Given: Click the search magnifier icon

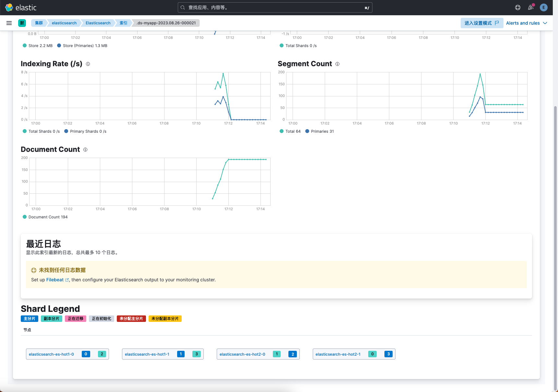Looking at the screenshot, I should tap(183, 7).
